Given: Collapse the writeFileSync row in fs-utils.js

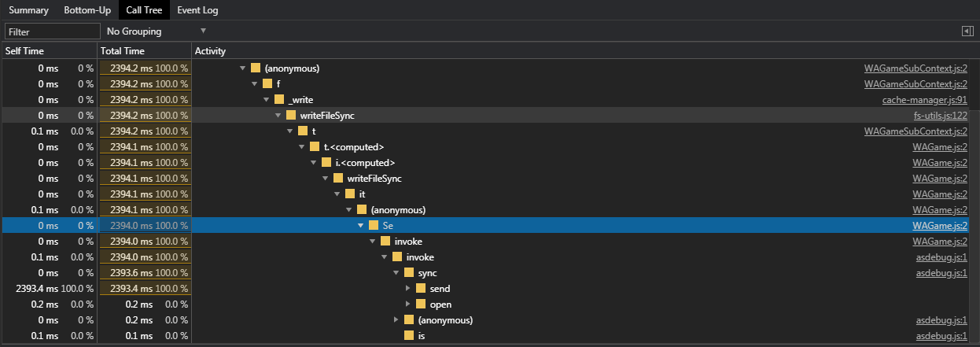Looking at the screenshot, I should pos(278,116).
